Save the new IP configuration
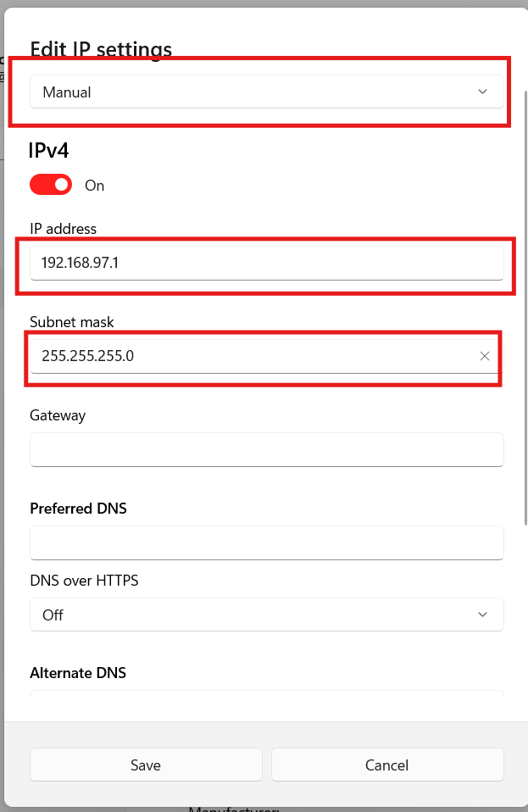This screenshot has height=812, width=528. click(145, 765)
